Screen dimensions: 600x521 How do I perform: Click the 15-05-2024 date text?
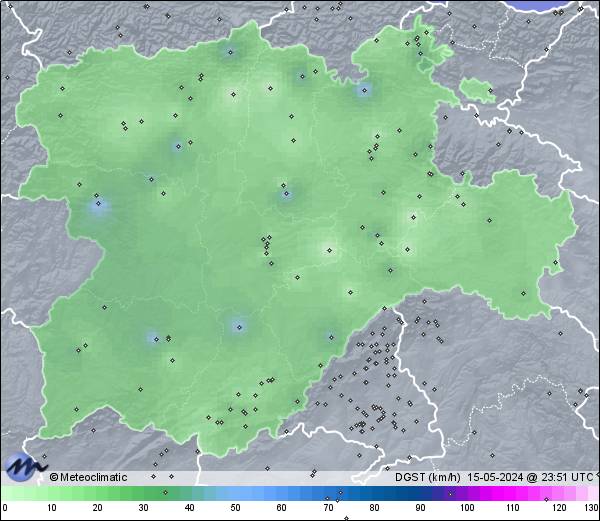[x=496, y=477]
